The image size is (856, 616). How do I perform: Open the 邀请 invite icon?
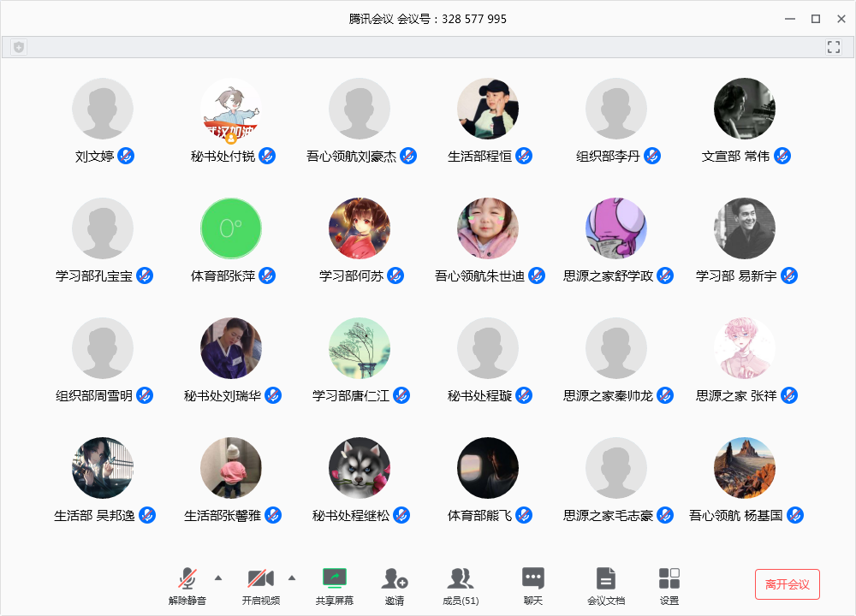pyautogui.click(x=395, y=579)
